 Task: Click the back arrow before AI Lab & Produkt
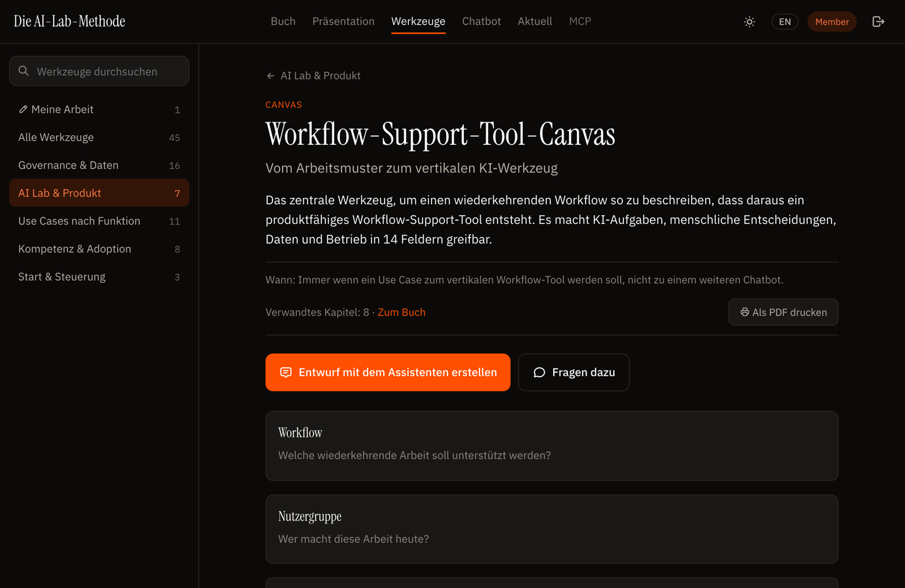(270, 76)
